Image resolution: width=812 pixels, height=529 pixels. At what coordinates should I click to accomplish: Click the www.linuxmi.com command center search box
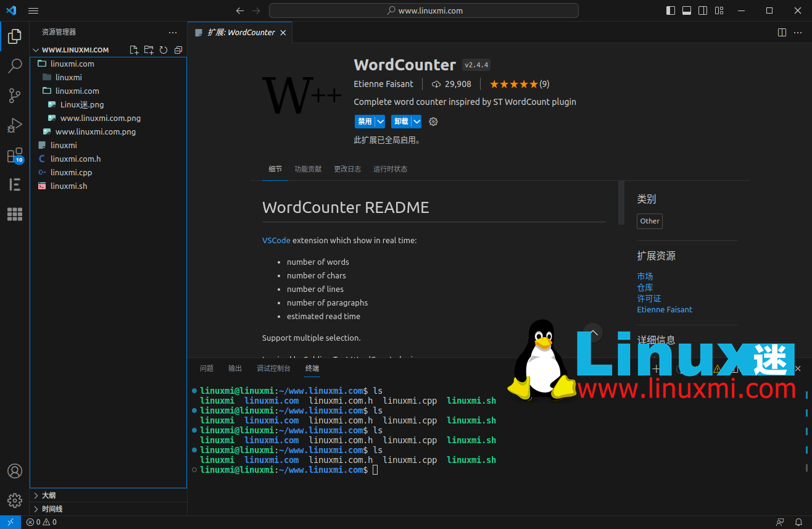(x=424, y=10)
